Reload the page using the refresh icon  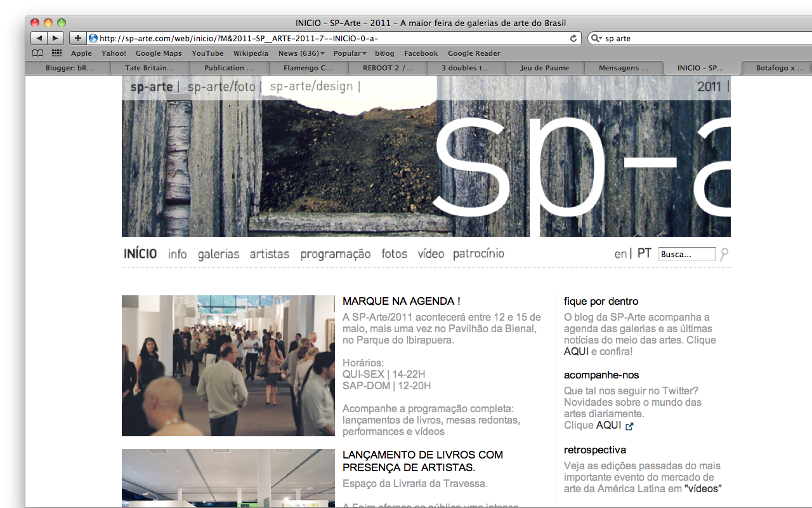point(573,38)
